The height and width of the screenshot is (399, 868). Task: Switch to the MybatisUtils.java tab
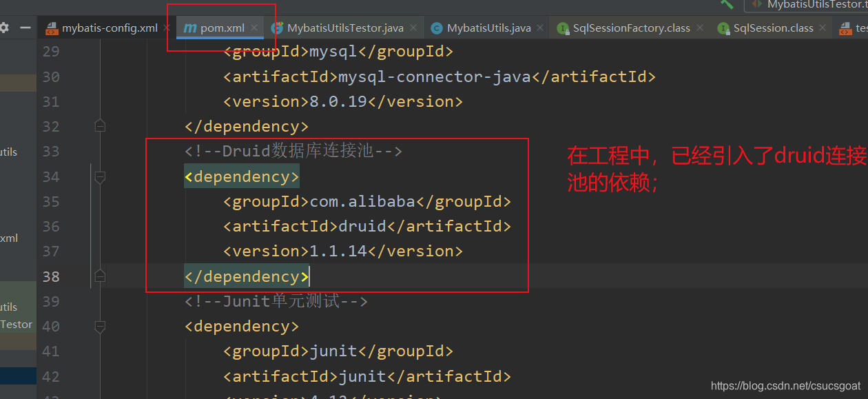coord(488,28)
